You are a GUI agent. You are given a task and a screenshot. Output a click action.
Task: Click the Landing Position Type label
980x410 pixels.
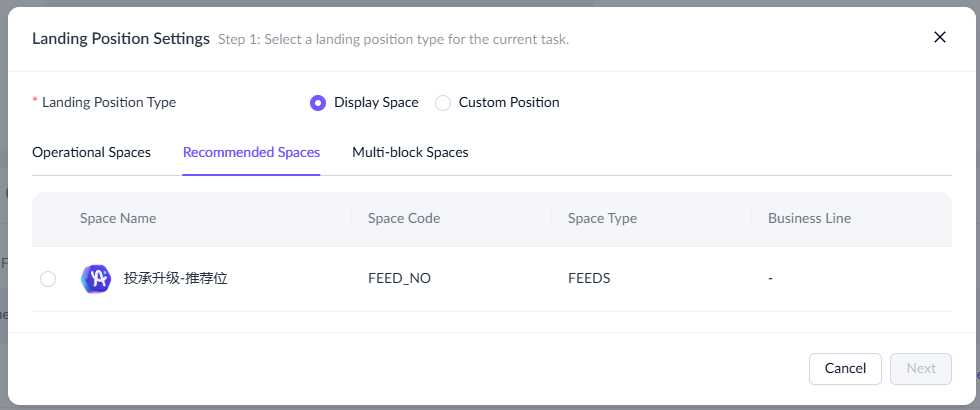108,102
